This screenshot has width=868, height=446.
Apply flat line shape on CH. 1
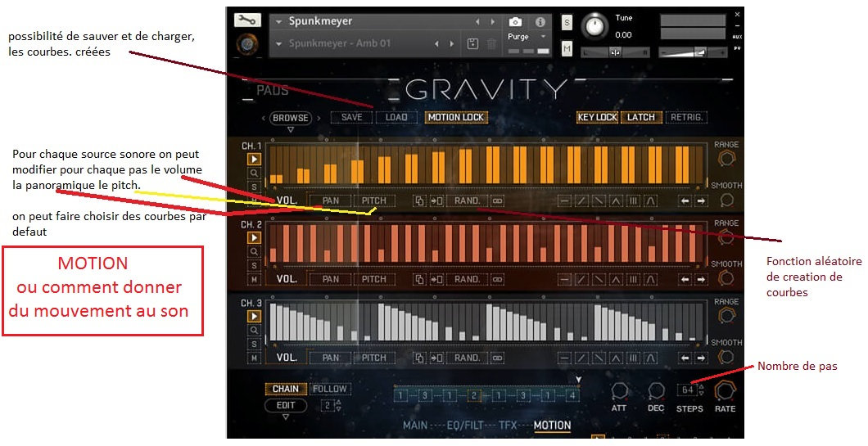[x=564, y=201]
